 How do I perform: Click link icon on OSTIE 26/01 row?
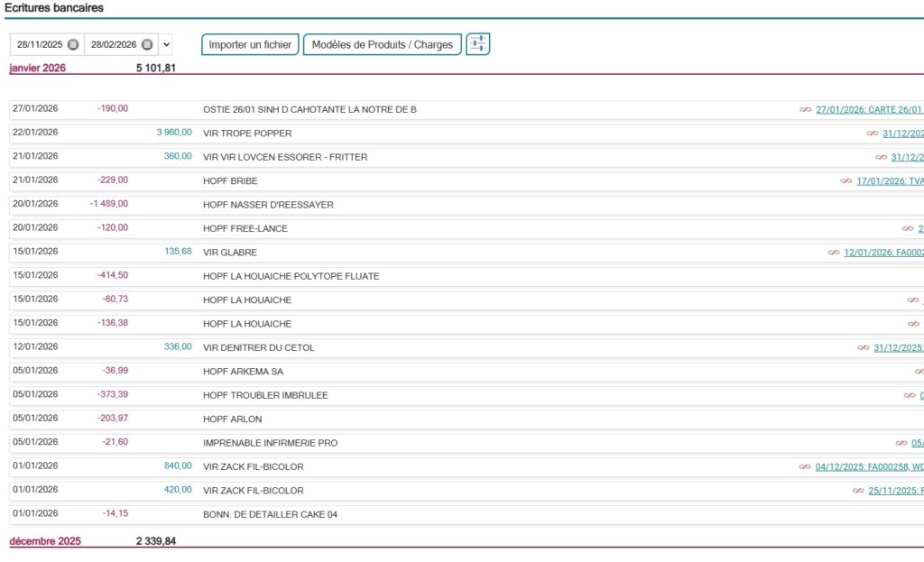tap(805, 110)
